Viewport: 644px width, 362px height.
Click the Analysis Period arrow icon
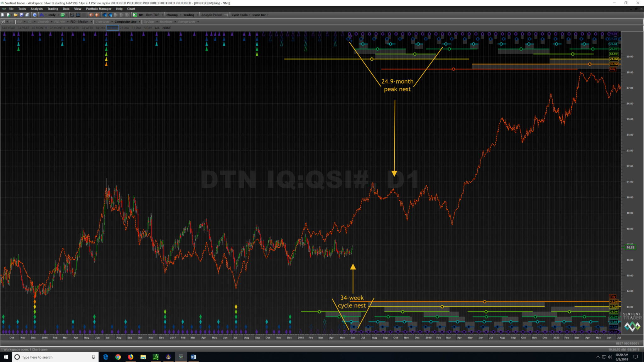tap(226, 15)
